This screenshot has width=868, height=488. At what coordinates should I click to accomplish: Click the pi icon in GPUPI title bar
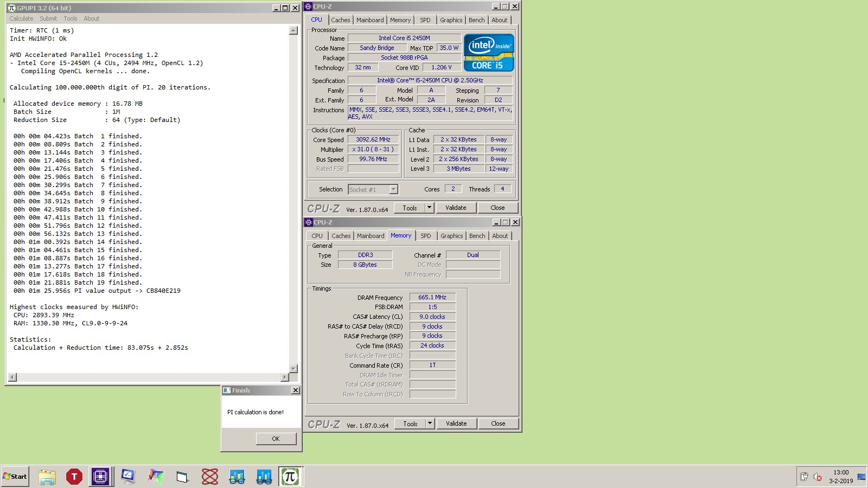(x=12, y=8)
